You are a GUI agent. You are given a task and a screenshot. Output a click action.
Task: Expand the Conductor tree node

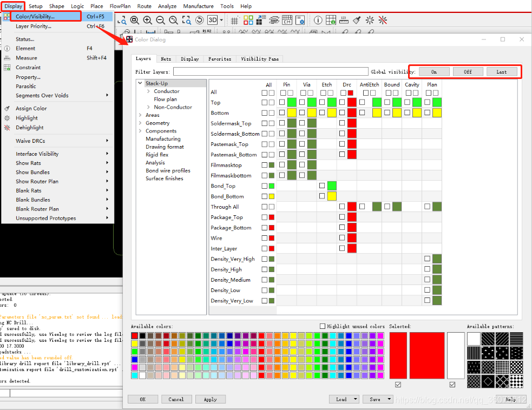(x=148, y=91)
